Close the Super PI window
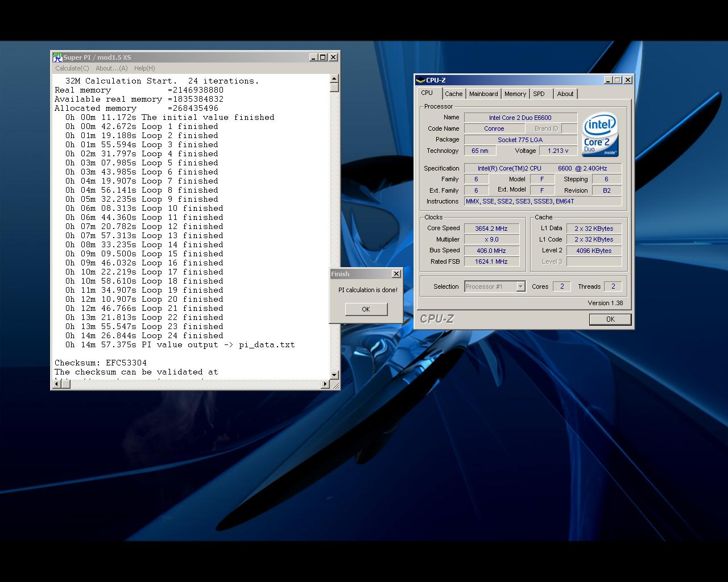This screenshot has height=582, width=728. pos(334,57)
